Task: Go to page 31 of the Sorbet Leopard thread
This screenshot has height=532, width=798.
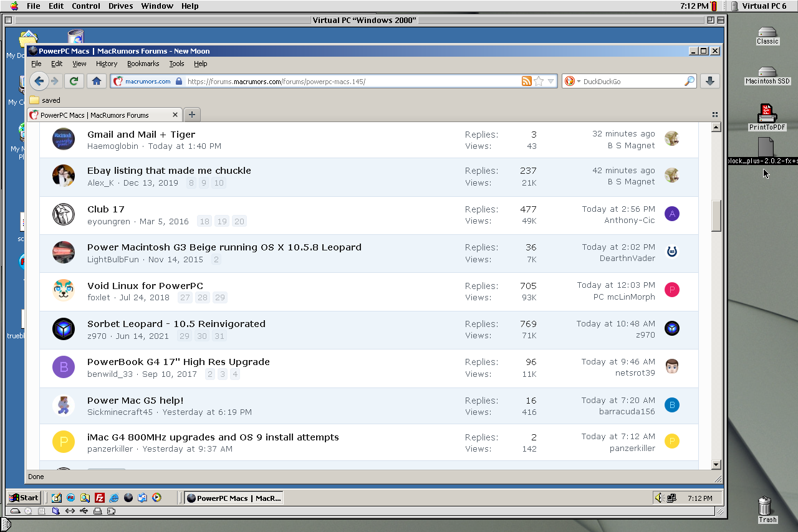Action: tap(219, 336)
